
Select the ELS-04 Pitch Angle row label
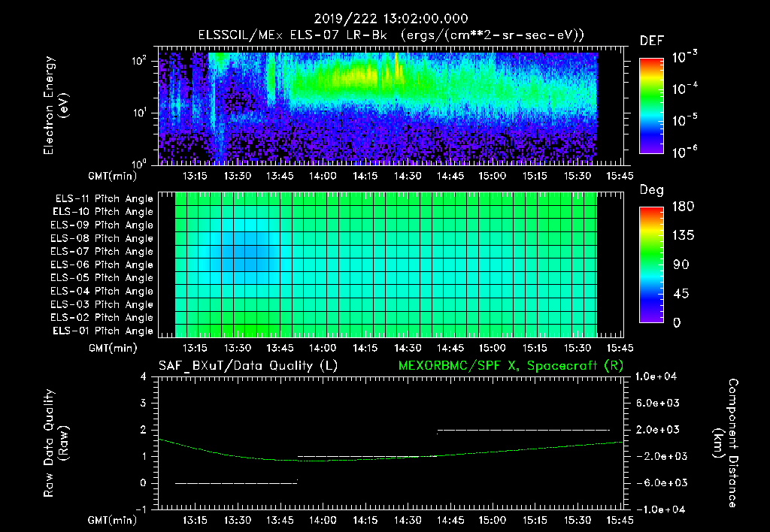coord(102,292)
